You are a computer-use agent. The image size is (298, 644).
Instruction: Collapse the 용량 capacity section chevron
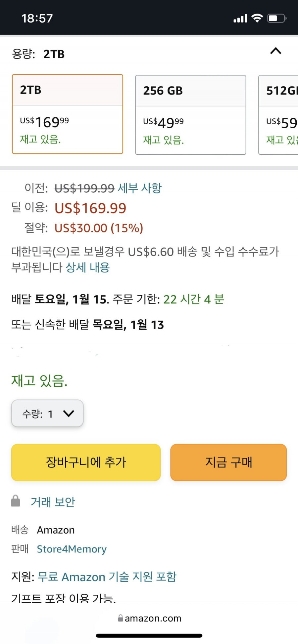[x=275, y=51]
